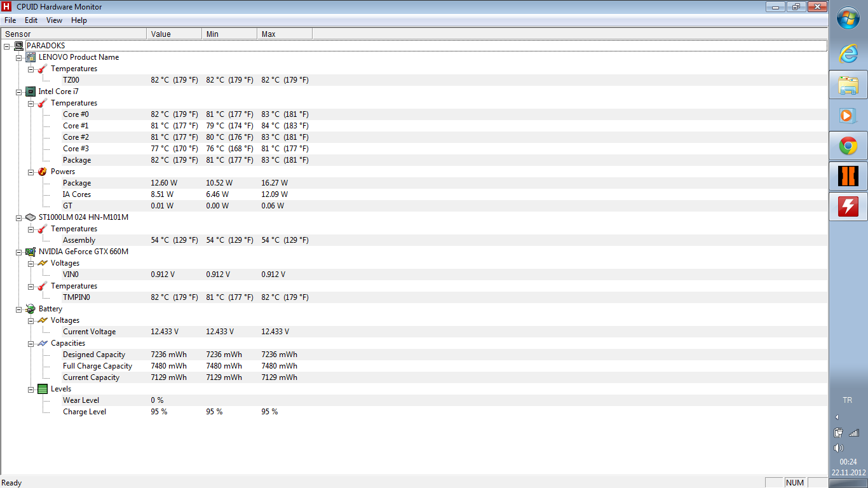Click the Min column header
This screenshot has width=868, height=488.
click(x=229, y=34)
